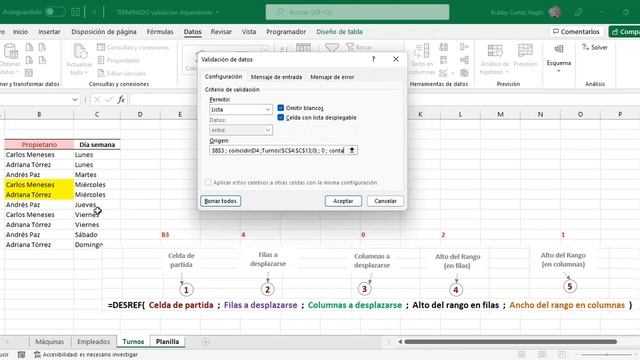Select the Propietario header cell

[x=39, y=144]
